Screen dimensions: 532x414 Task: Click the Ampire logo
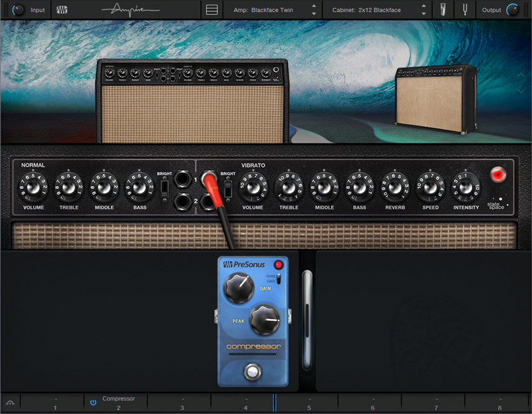130,10
